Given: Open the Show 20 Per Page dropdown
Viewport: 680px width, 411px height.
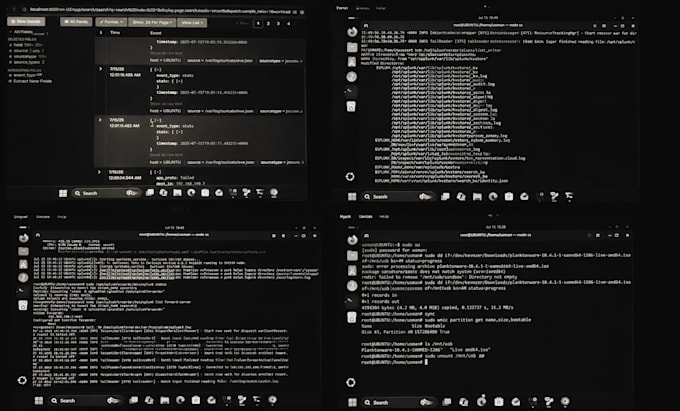Looking at the screenshot, I should (x=152, y=22).
